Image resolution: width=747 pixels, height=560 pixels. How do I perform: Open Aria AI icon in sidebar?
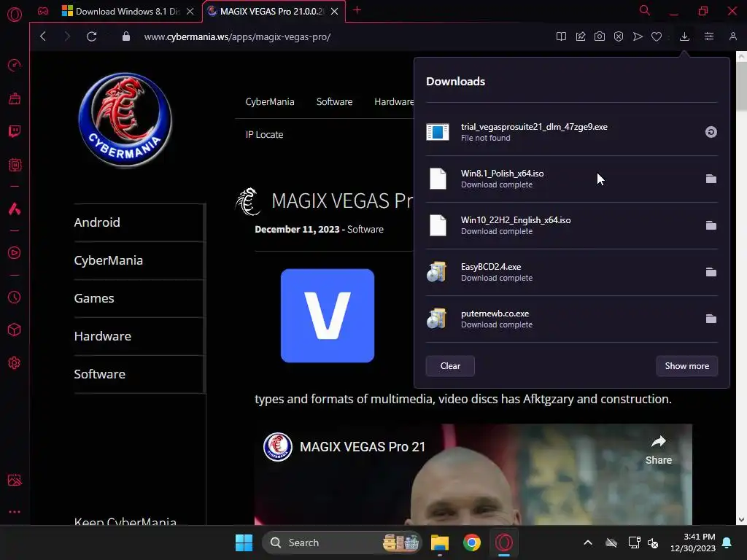point(15,209)
